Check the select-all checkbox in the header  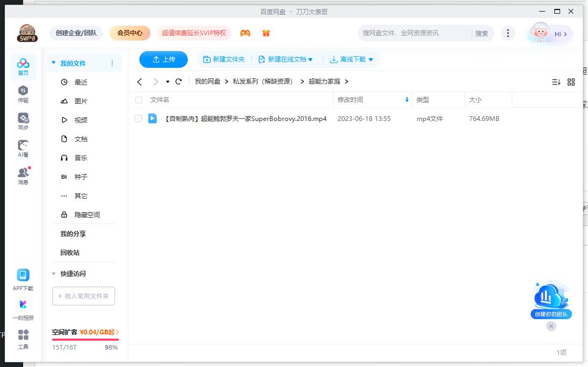pyautogui.click(x=139, y=99)
